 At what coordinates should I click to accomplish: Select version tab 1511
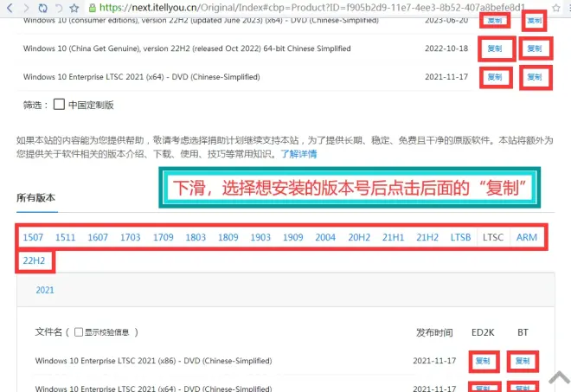click(x=65, y=237)
